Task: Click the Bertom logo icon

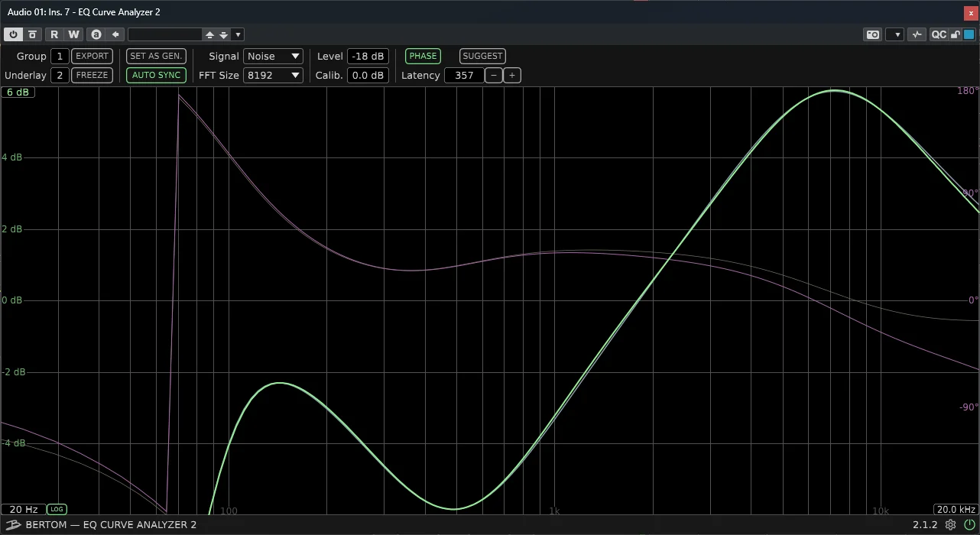Action: tap(13, 525)
